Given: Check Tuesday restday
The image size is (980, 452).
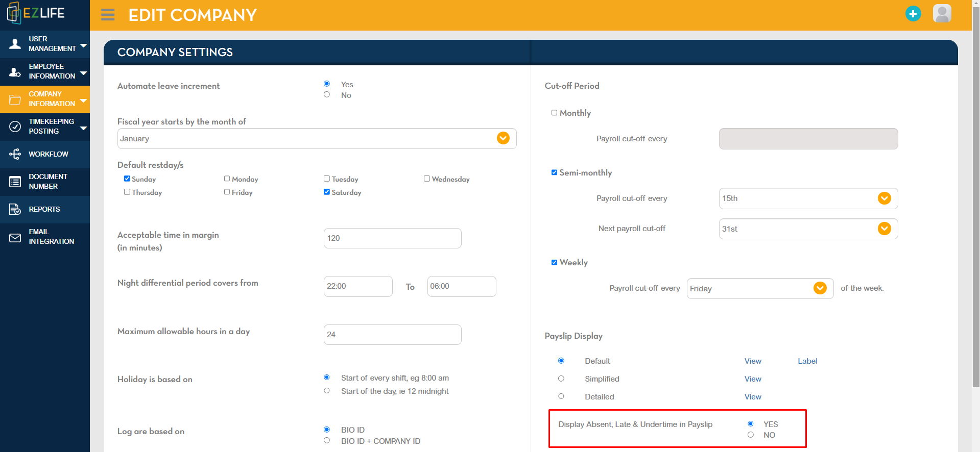Looking at the screenshot, I should 327,179.
